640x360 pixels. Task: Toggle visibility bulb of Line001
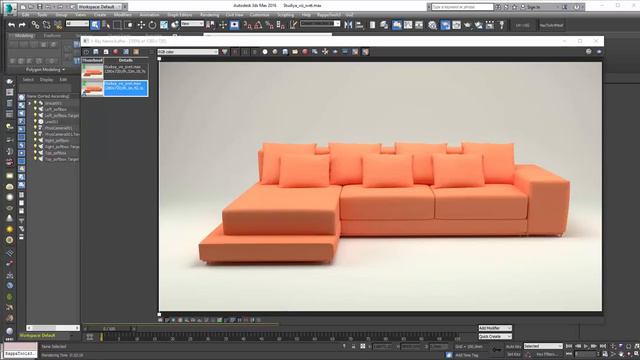point(35,122)
